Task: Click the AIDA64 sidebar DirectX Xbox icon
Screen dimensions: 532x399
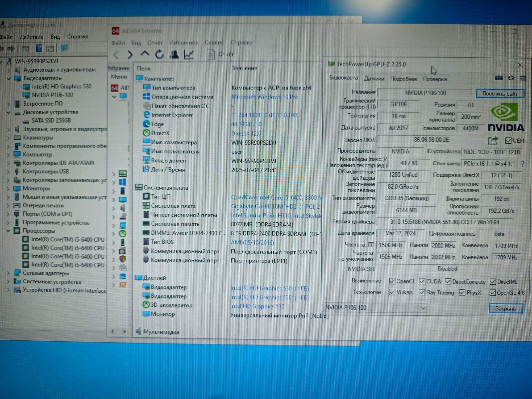Action: pos(123,234)
